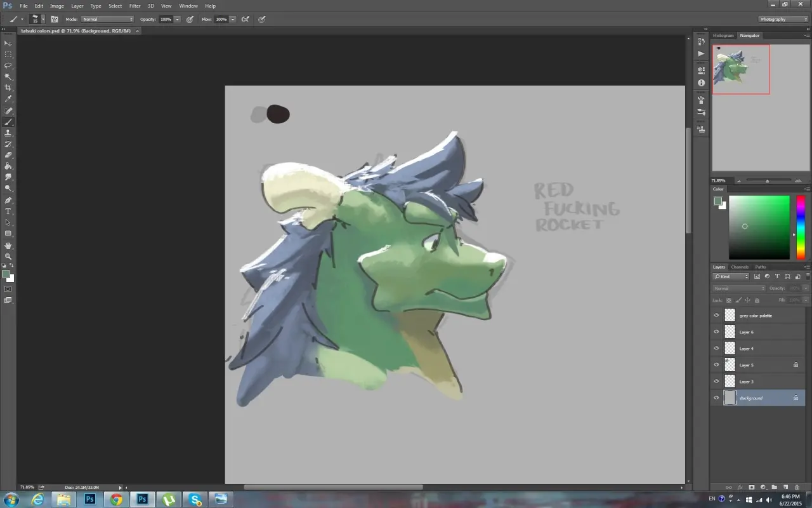Select the Rectangle shape tool

[8, 234]
